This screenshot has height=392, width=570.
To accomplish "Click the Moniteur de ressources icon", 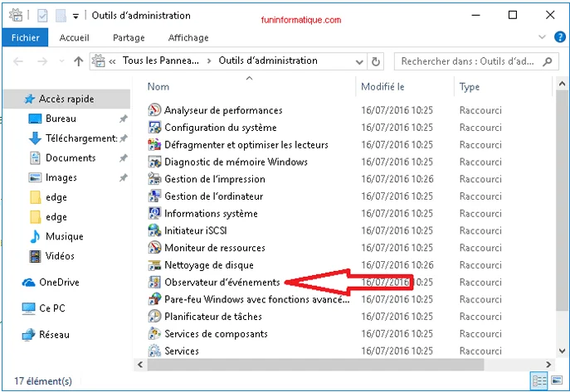I will [154, 248].
